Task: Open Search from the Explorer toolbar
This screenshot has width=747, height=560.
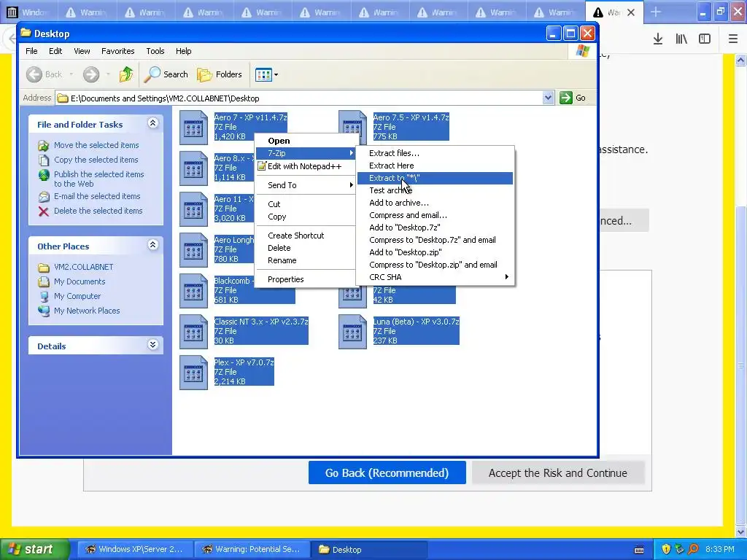Action: (166, 74)
